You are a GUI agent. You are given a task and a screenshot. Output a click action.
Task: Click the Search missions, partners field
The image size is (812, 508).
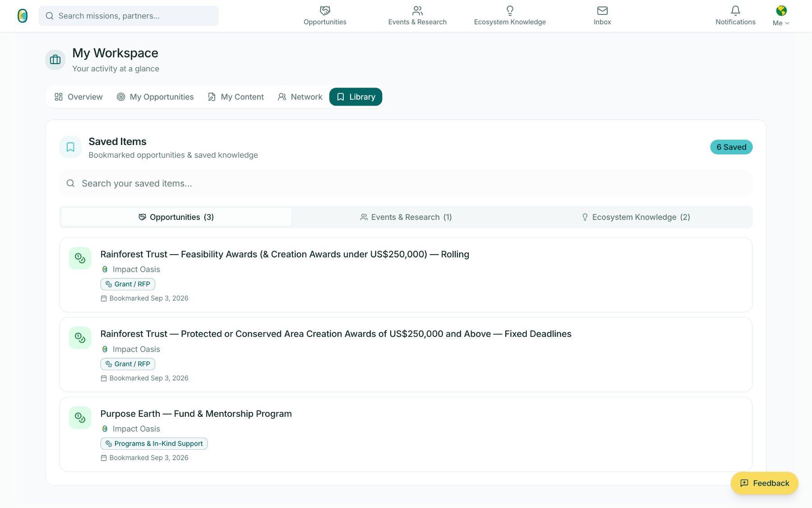[x=129, y=16]
